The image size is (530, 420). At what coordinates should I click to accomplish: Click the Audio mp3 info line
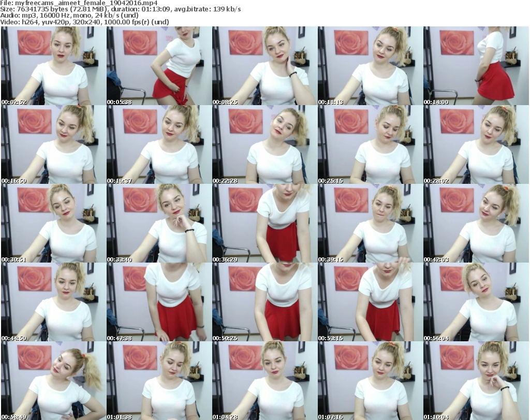69,16
